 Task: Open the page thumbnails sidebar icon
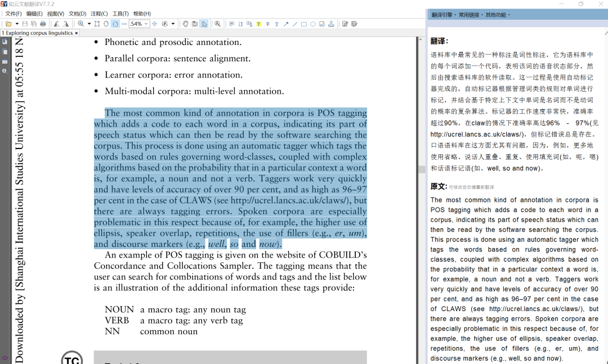pos(5,52)
